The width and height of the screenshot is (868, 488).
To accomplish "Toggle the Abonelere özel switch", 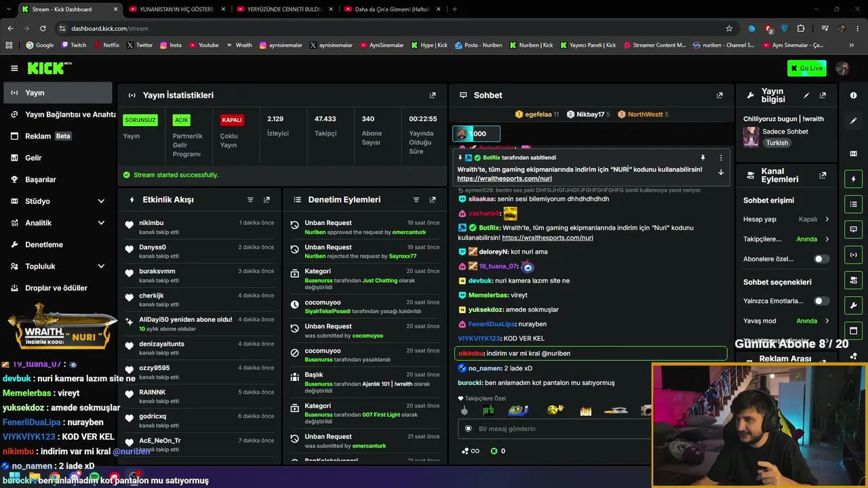I will [x=821, y=259].
